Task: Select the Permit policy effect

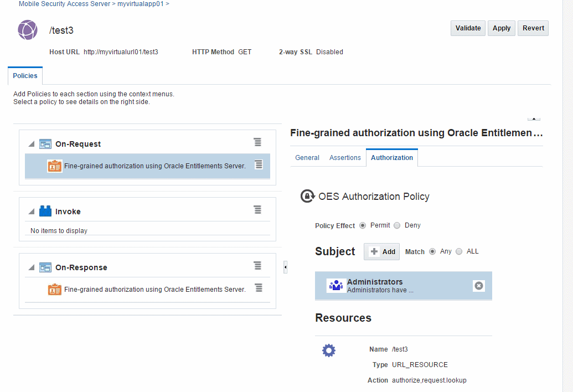Action: (363, 225)
